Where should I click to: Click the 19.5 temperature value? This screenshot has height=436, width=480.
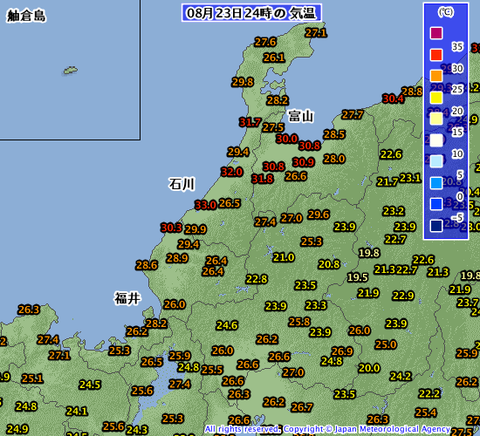(358, 277)
